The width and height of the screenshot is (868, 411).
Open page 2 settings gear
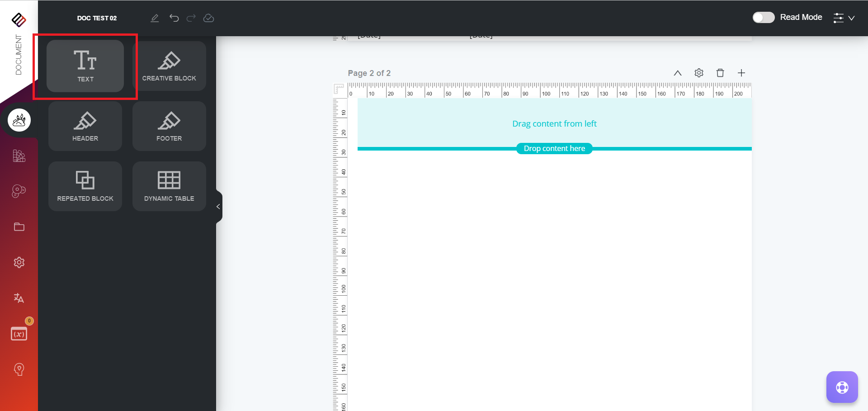pos(699,73)
